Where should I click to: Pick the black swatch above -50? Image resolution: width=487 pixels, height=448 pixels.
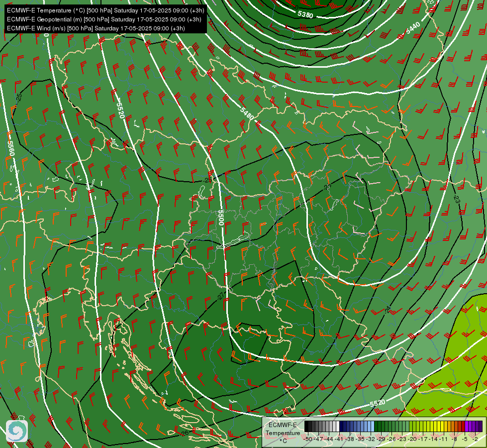point(306,426)
